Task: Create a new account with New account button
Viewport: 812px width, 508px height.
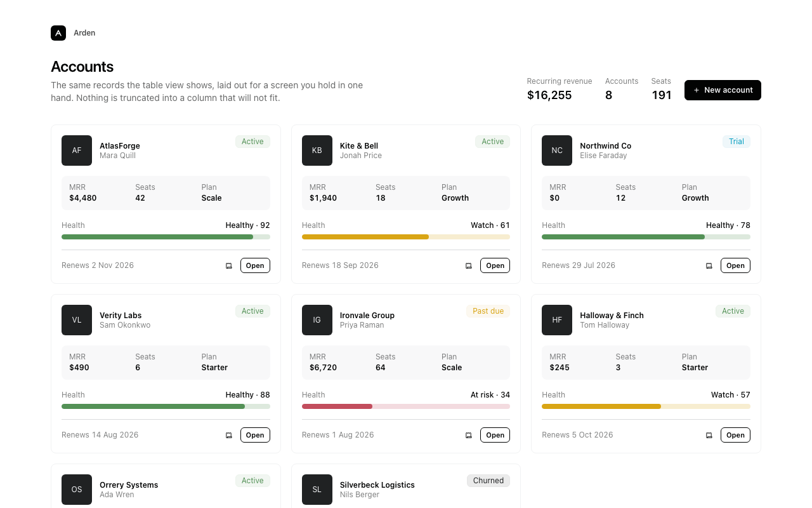Action: (x=723, y=90)
